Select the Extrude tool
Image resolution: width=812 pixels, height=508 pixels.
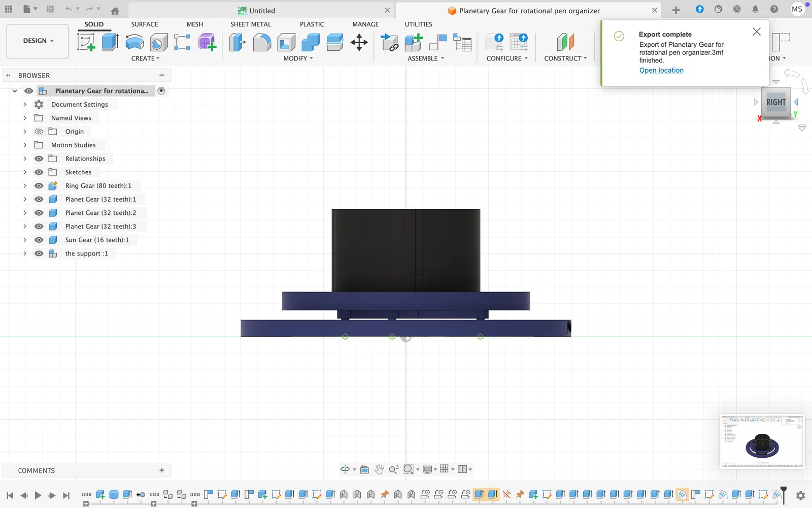click(x=110, y=42)
